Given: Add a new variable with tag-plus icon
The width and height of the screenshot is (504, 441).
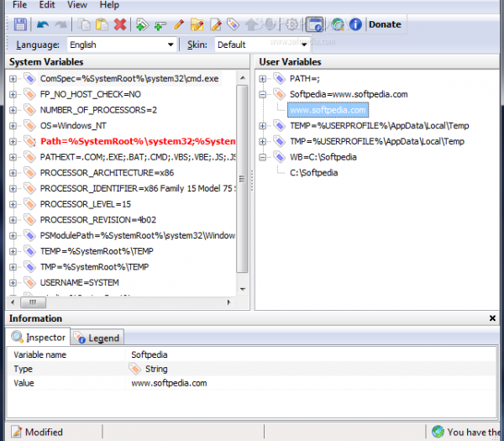Looking at the screenshot, I should pos(142,24).
